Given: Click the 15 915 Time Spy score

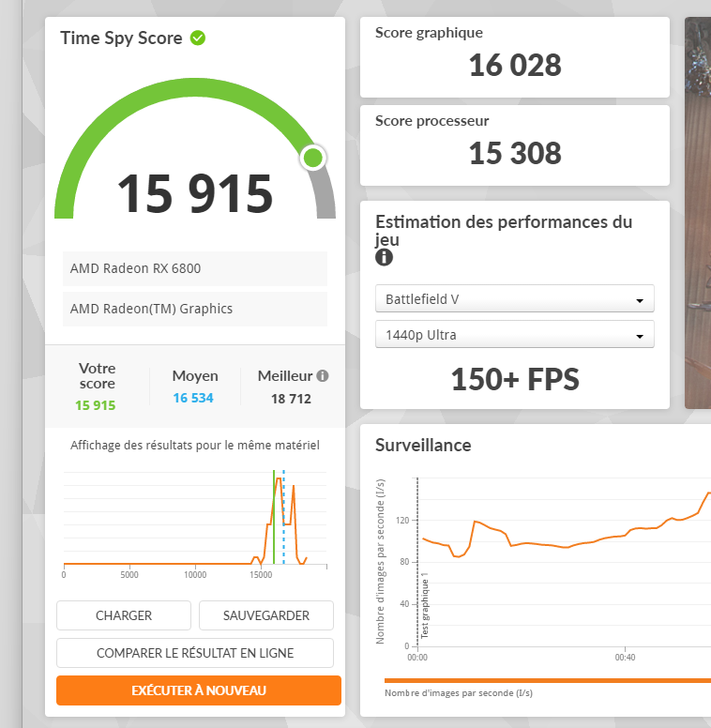Looking at the screenshot, I should 195,193.
